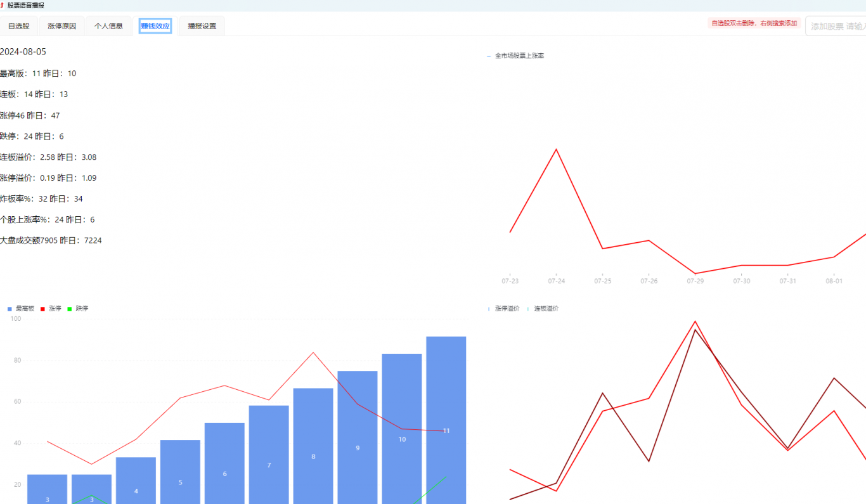Toggle the green 跌停 legend entry

tap(78, 309)
